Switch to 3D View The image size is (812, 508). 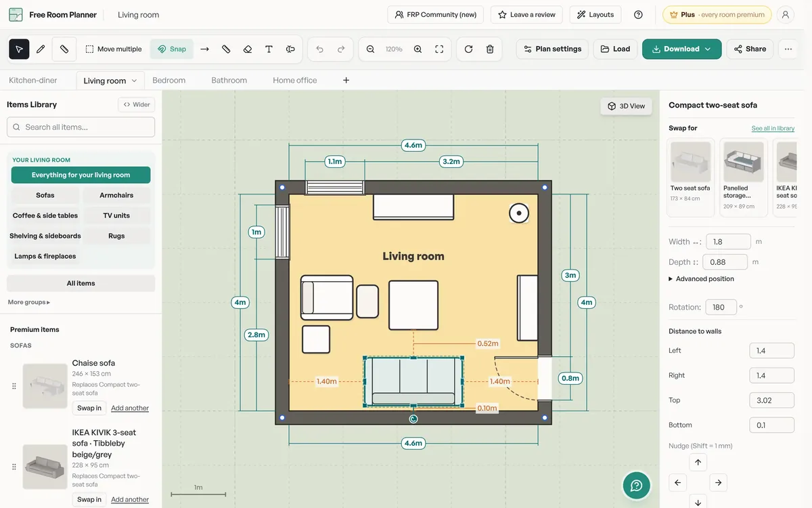pyautogui.click(x=627, y=106)
